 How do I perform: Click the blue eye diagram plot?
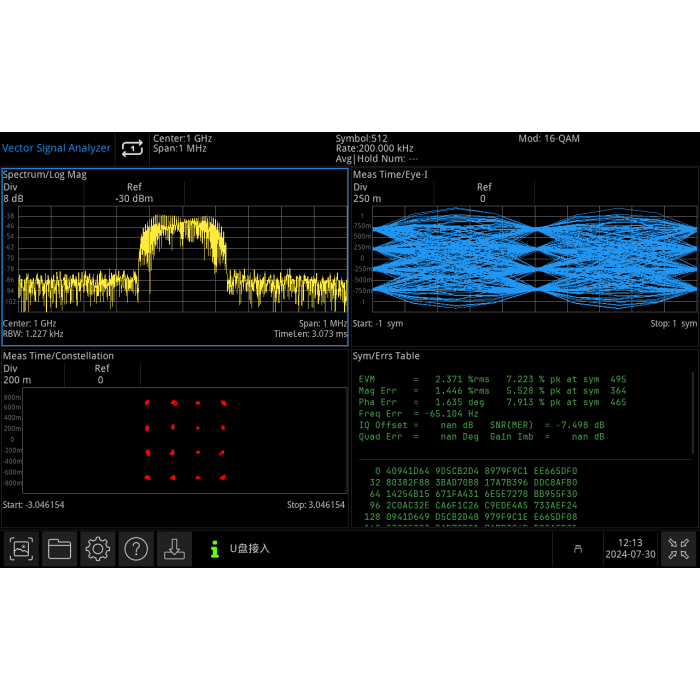click(535, 259)
